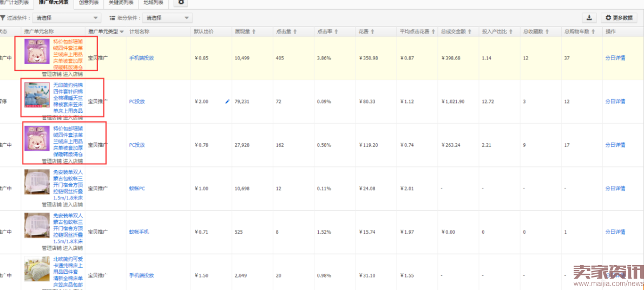Sort by 展现量 column arrow
644x290 pixels.
[x=254, y=31]
